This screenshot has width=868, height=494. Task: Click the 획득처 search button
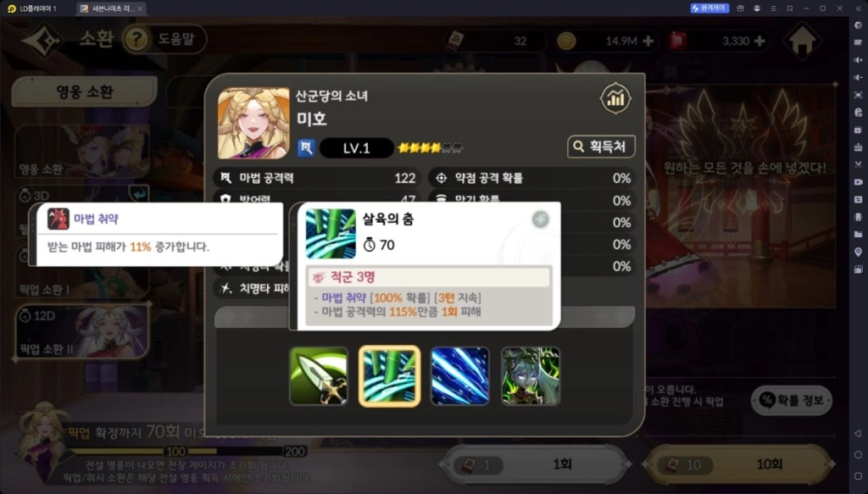[x=601, y=147]
